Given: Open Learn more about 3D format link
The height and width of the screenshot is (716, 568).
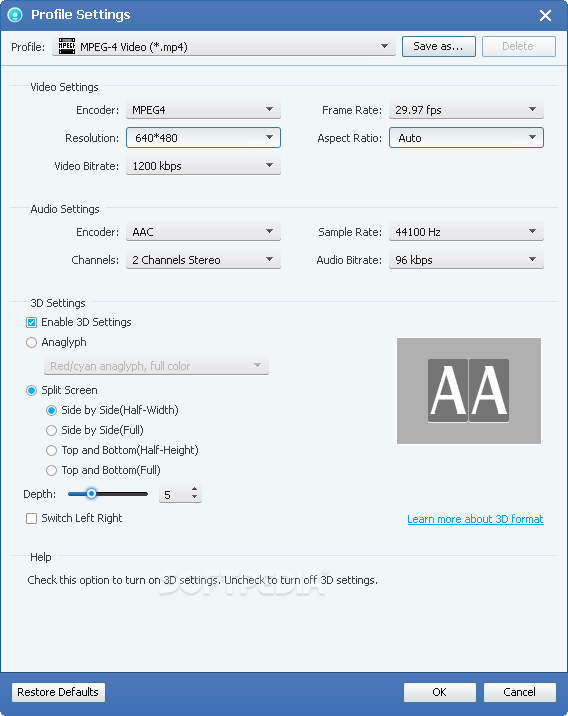Looking at the screenshot, I should pyautogui.click(x=475, y=519).
